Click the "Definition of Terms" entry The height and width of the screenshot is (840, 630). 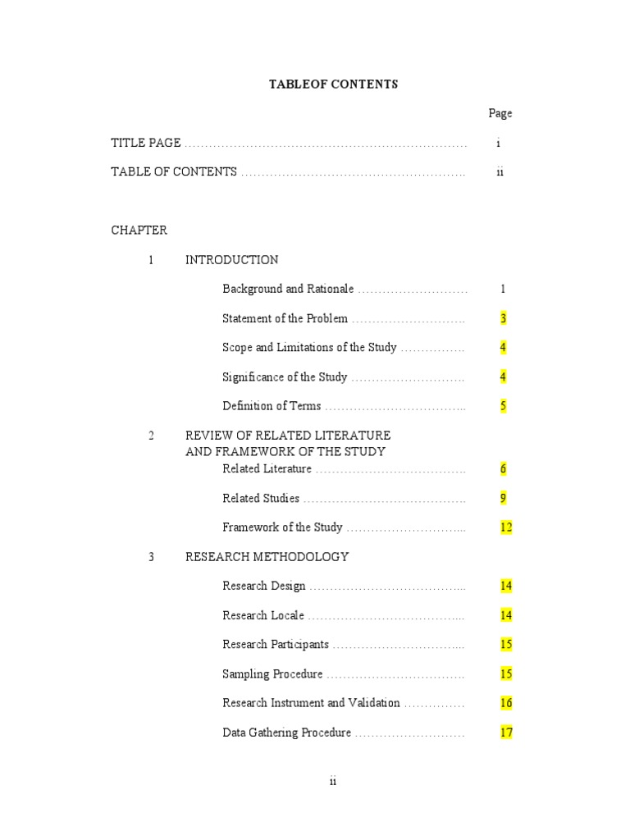pyautogui.click(x=272, y=406)
